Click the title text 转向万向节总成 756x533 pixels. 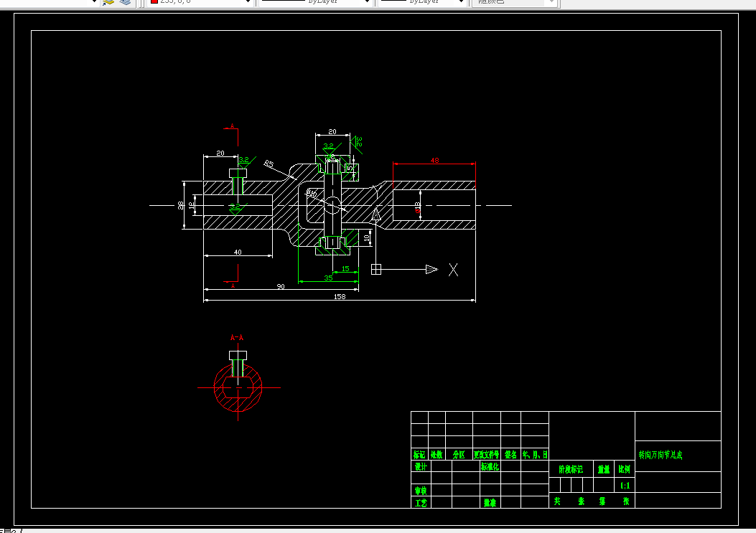tap(661, 455)
